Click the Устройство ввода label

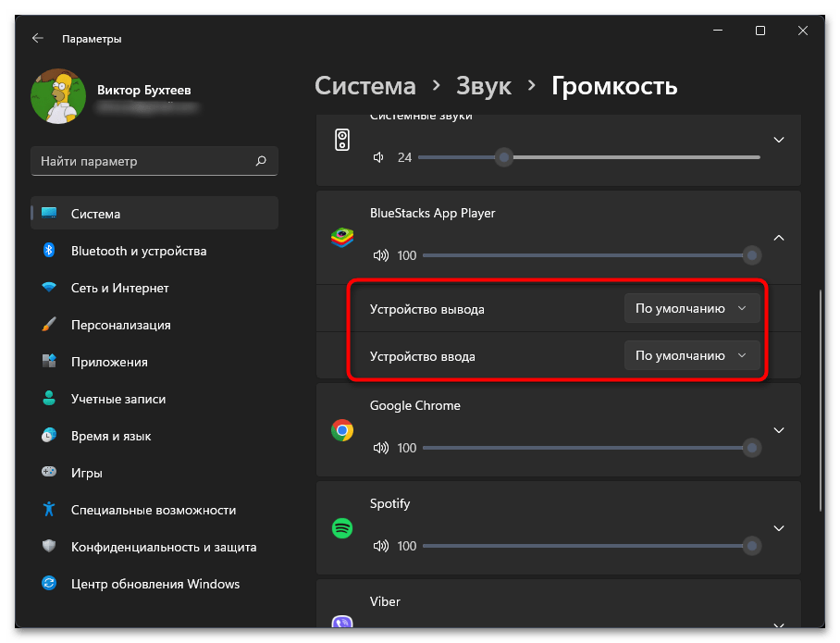(422, 356)
